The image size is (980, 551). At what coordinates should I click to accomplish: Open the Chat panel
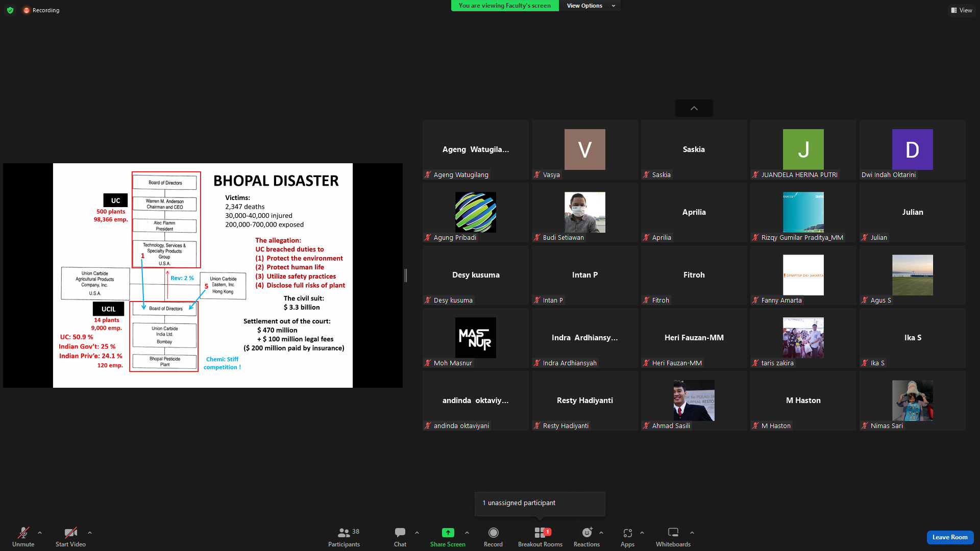400,537
